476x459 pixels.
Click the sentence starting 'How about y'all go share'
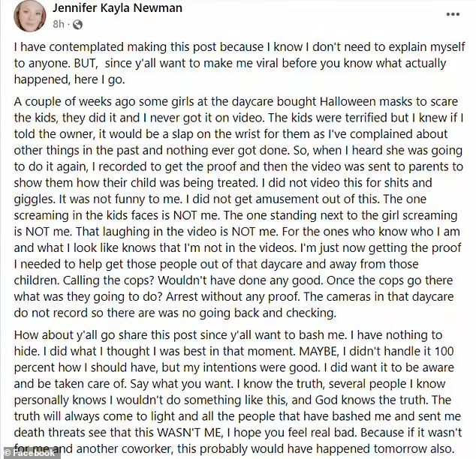click(180, 335)
